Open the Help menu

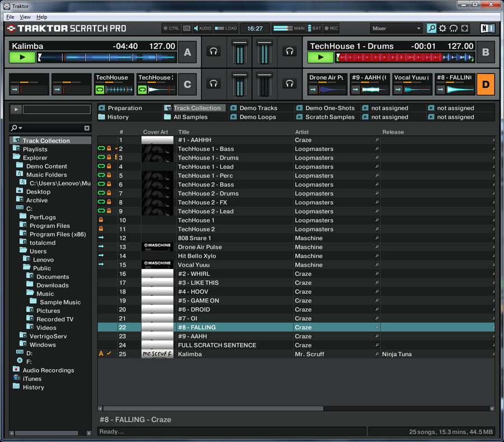42,17
